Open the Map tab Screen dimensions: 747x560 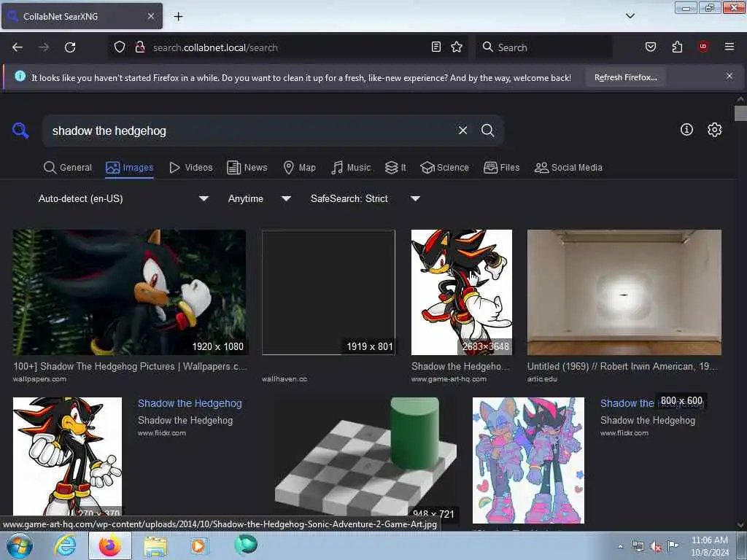tap(300, 168)
